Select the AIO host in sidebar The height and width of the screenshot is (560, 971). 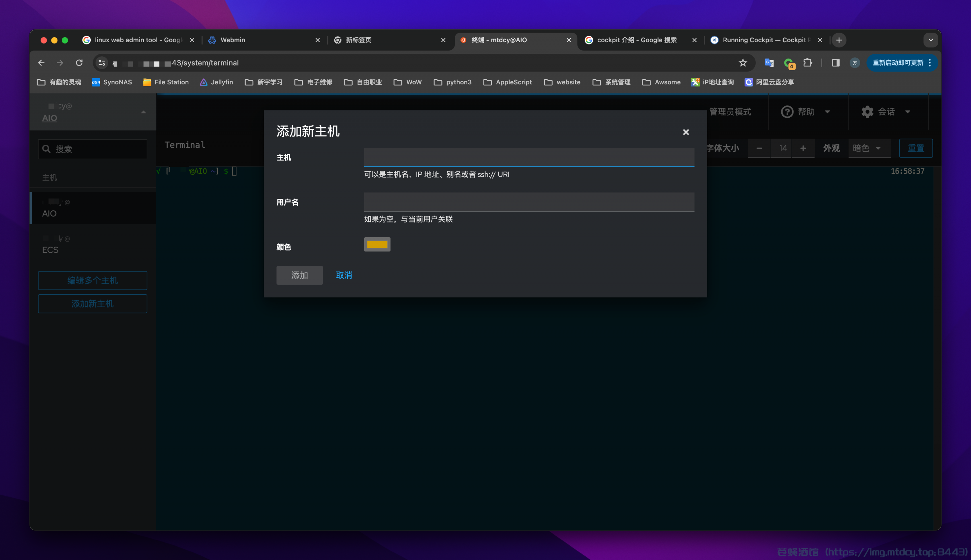(x=93, y=208)
